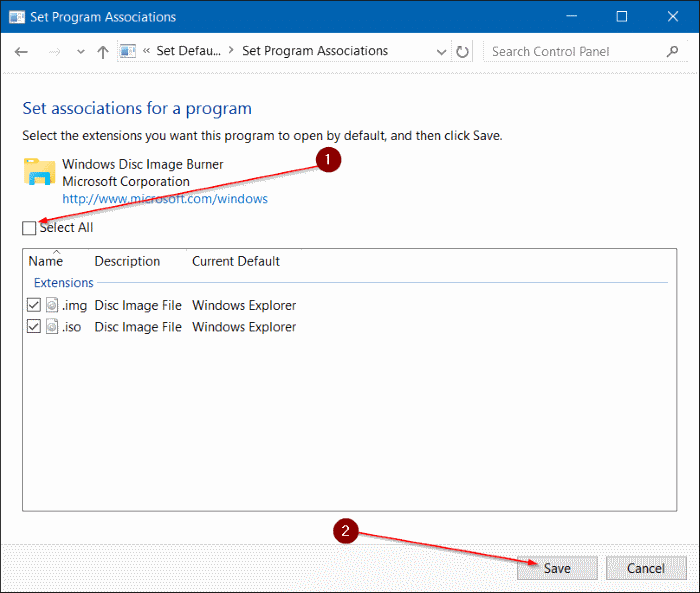Select the Set Program Associations breadcrumb
This screenshot has width=700, height=593.
coord(315,51)
